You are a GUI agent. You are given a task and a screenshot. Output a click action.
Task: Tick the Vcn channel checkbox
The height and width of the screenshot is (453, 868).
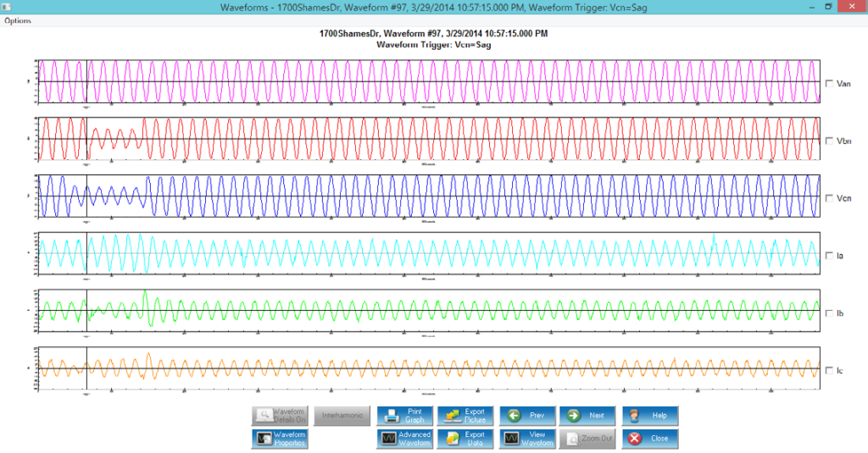(829, 198)
